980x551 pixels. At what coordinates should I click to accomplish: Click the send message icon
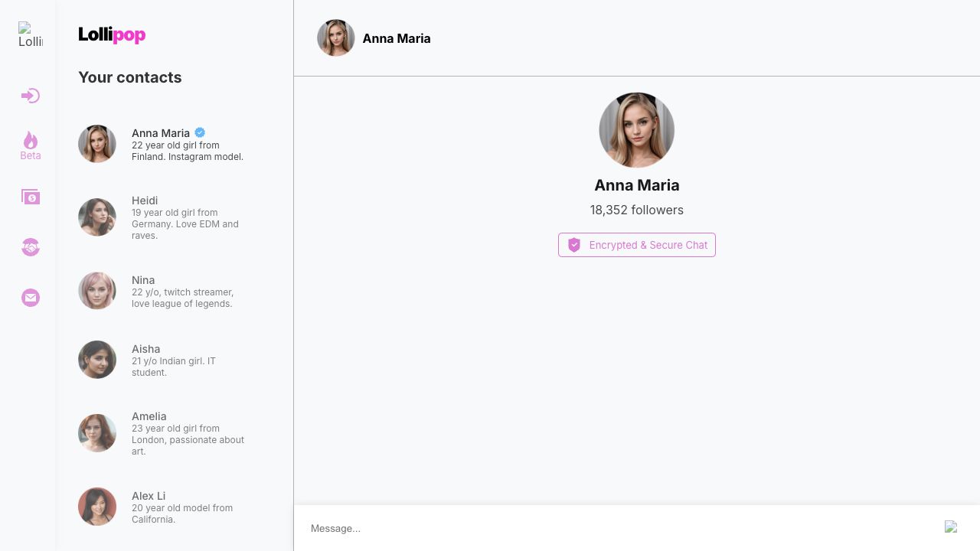pos(951,527)
